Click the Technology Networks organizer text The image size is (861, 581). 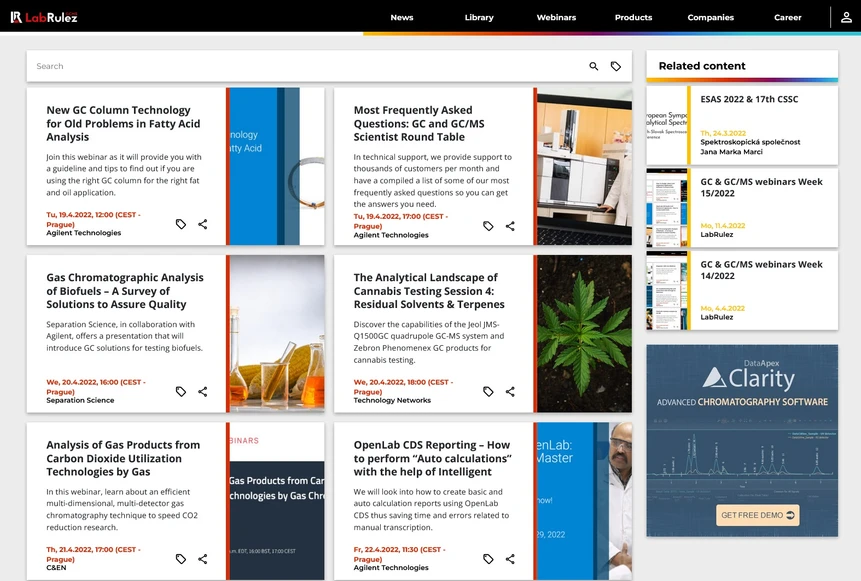392,400
